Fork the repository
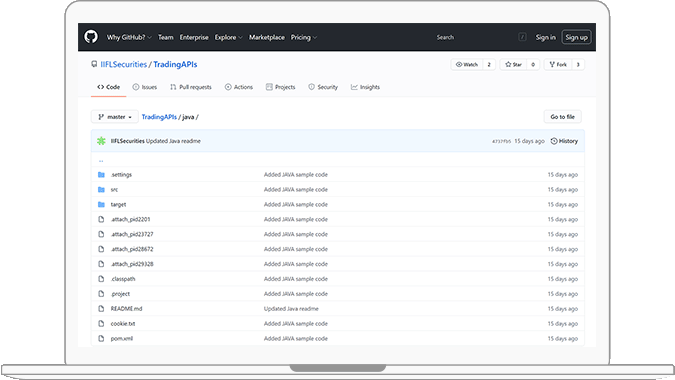This screenshot has width=675, height=380. 558,65
